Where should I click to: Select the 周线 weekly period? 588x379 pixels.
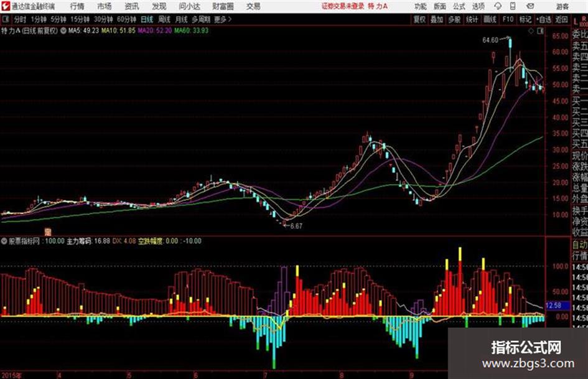point(164,19)
